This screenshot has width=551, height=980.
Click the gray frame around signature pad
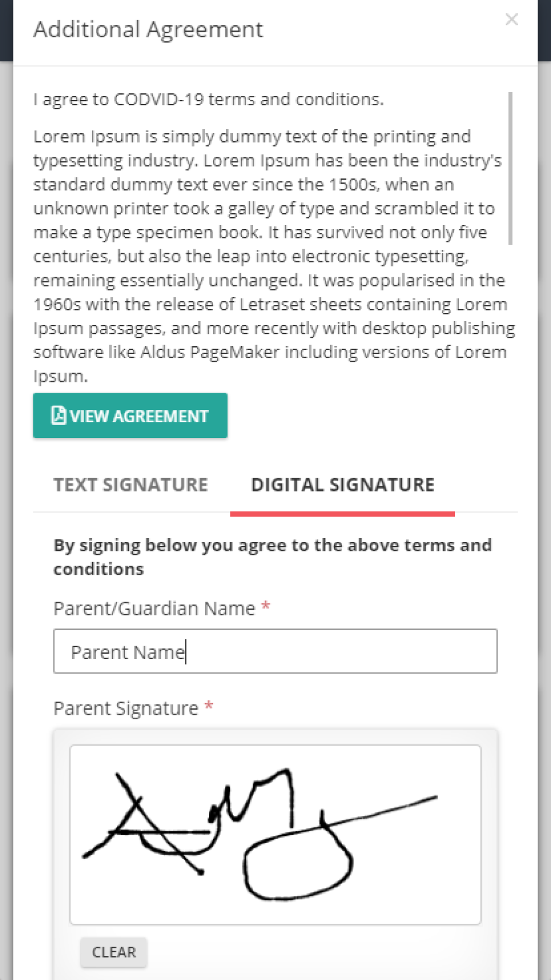pyautogui.click(x=275, y=737)
